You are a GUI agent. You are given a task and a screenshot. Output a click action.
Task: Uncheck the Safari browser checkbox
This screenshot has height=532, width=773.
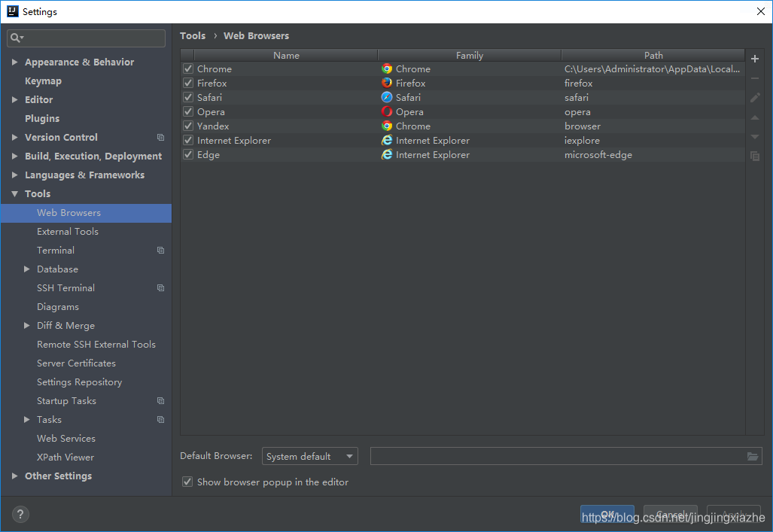click(x=188, y=98)
